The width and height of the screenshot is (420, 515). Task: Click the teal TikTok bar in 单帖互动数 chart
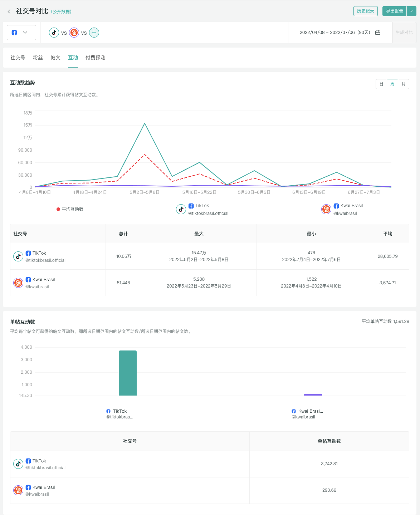click(x=128, y=373)
